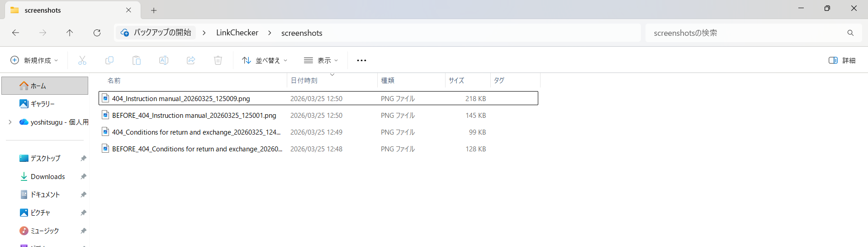Click the 218 KB size cell
868x247 pixels.
pos(475,99)
